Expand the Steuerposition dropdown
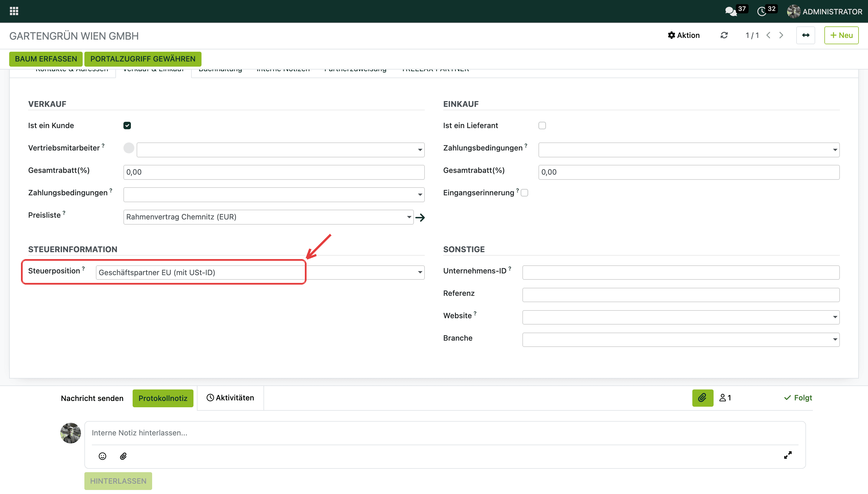This screenshot has width=868, height=494. coord(420,272)
